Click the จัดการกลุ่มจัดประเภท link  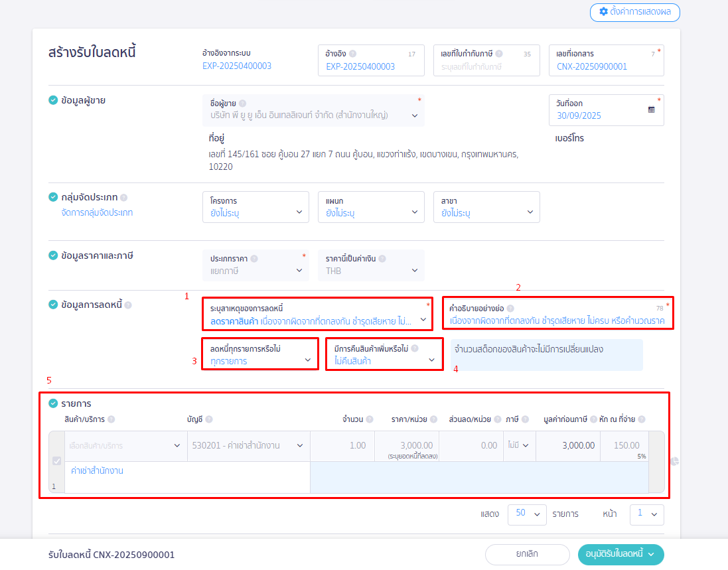click(97, 213)
